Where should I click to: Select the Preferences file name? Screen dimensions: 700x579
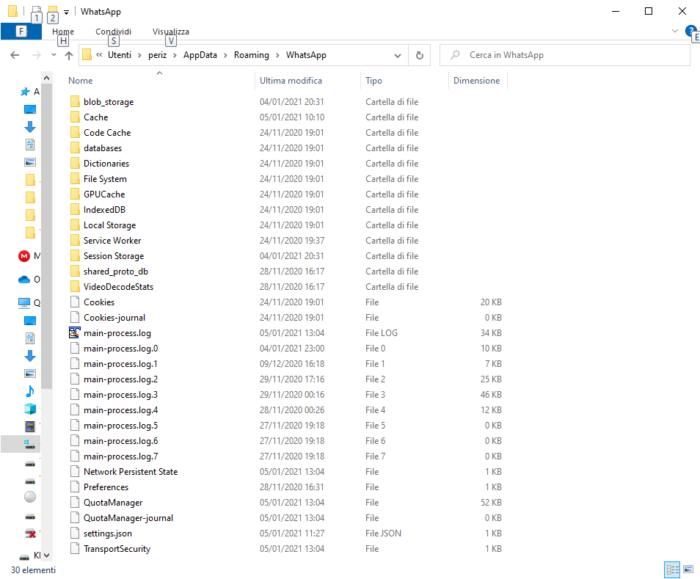106,487
